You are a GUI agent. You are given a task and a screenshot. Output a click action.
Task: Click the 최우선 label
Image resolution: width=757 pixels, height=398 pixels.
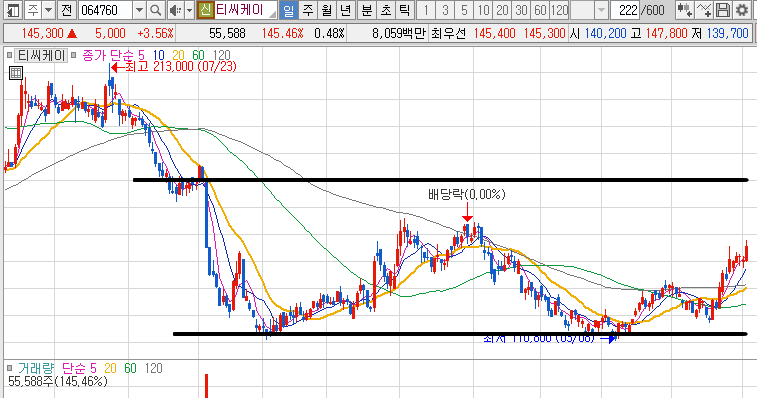pos(449,33)
